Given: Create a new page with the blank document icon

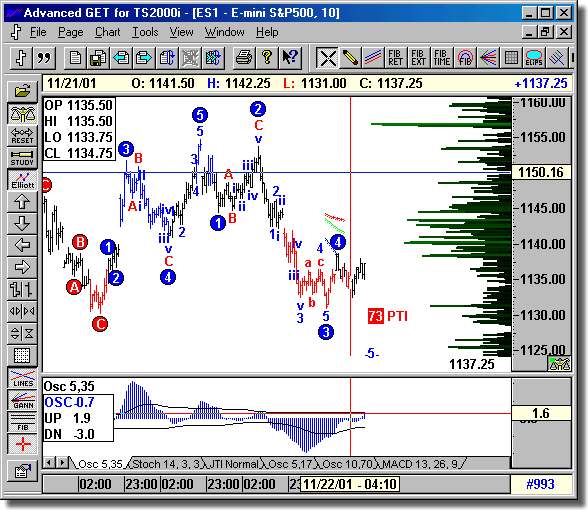Looking at the screenshot, I should pos(75,58).
